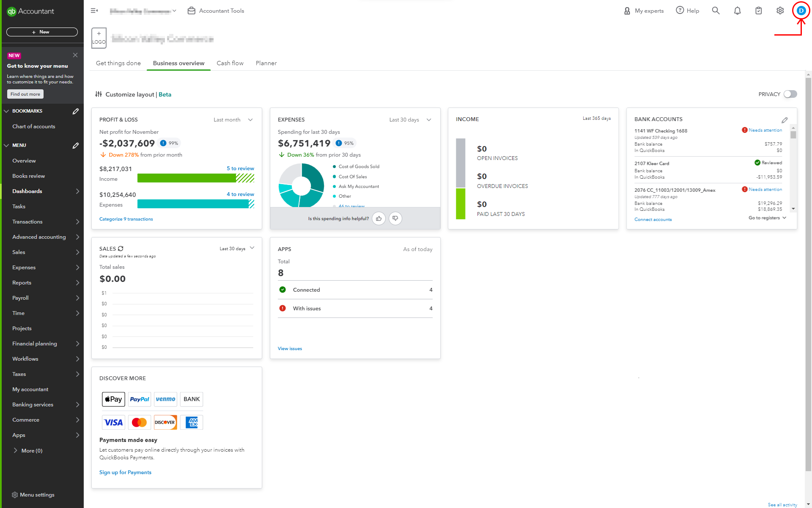Click Apple Pay payment icon

[x=113, y=399]
